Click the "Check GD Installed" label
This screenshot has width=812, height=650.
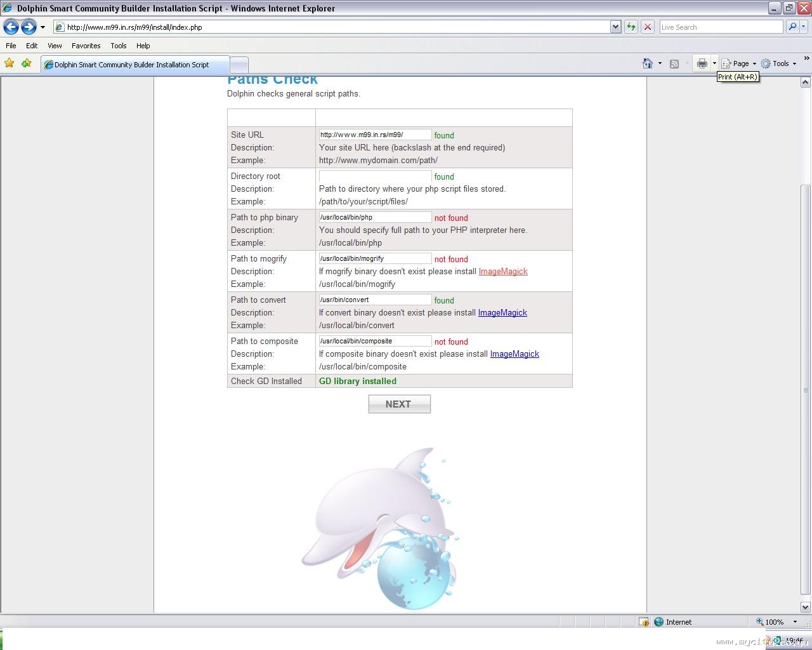click(266, 381)
